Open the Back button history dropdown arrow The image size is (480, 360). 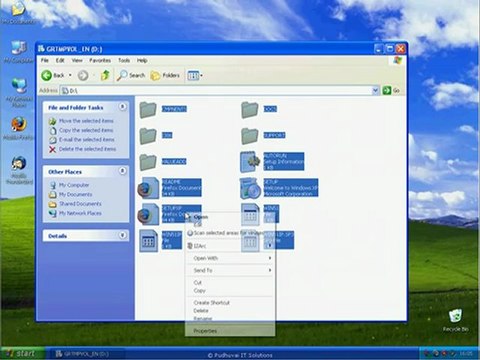(x=70, y=75)
